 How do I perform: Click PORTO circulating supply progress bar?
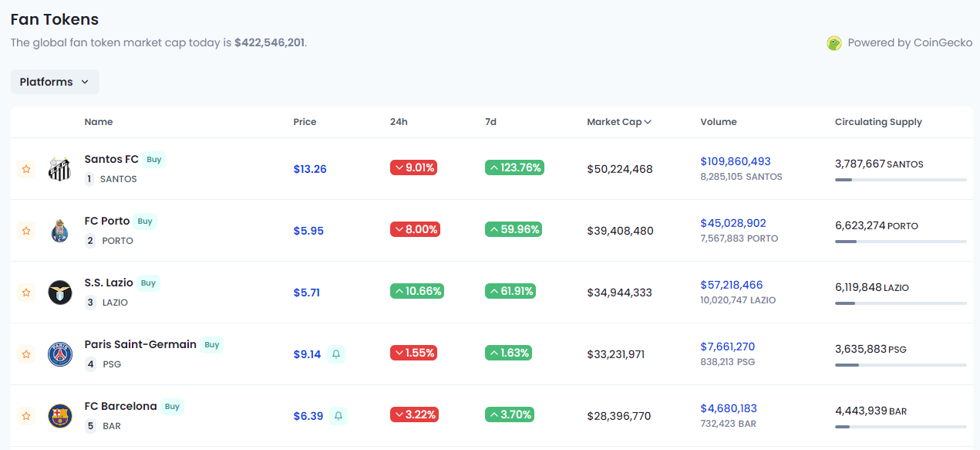(x=901, y=242)
